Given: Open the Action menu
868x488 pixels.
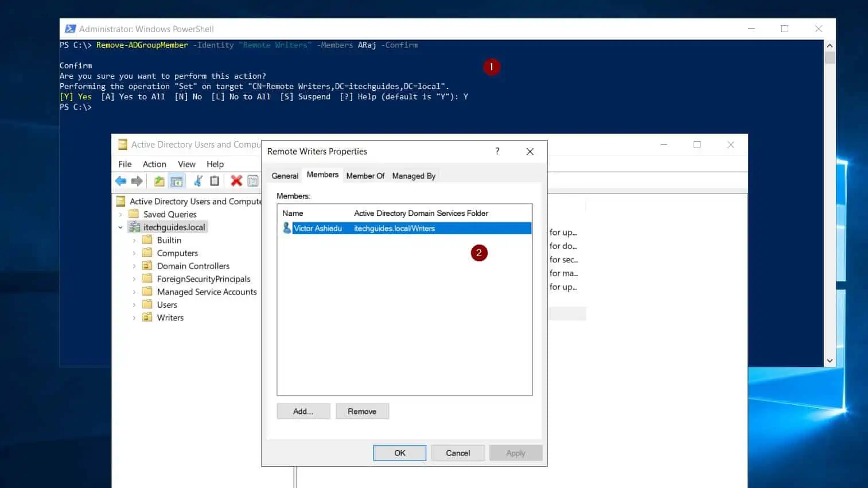Looking at the screenshot, I should click(154, 164).
